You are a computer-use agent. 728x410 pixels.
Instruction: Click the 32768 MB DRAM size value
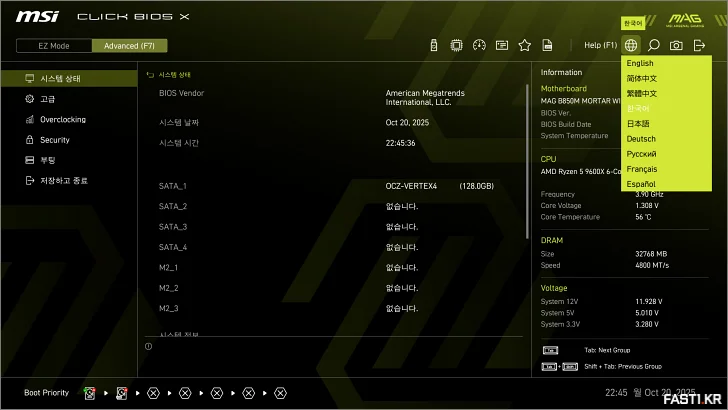[x=651, y=254]
